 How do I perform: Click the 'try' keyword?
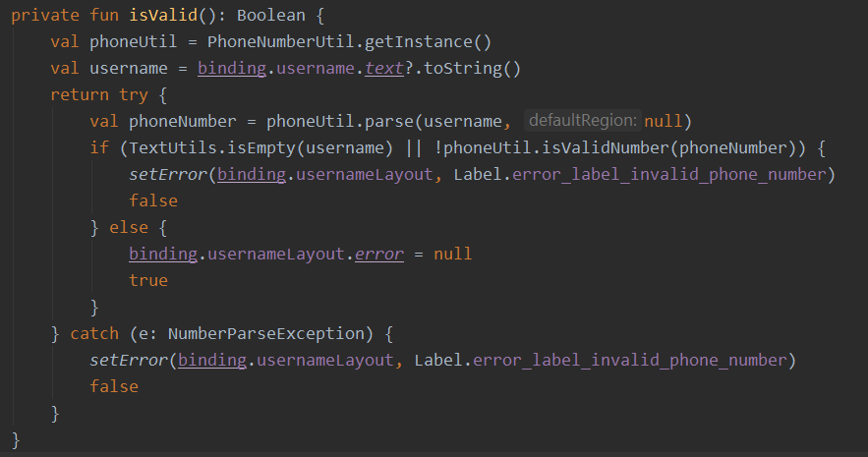(134, 94)
